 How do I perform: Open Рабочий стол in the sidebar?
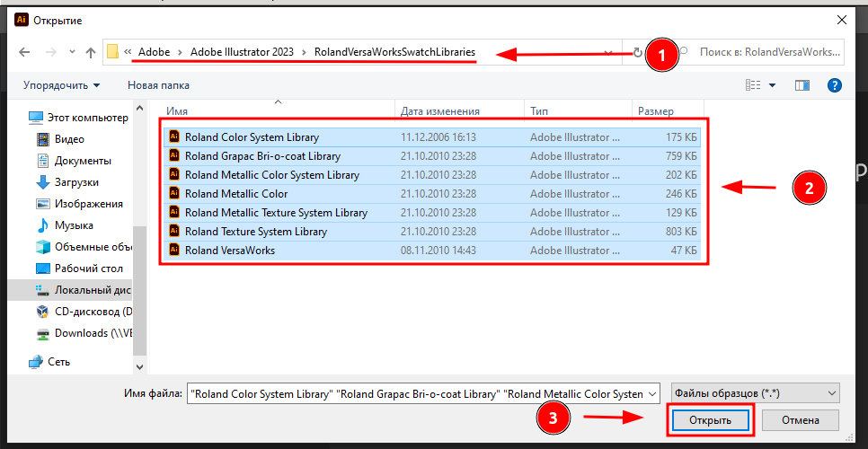[x=88, y=269]
